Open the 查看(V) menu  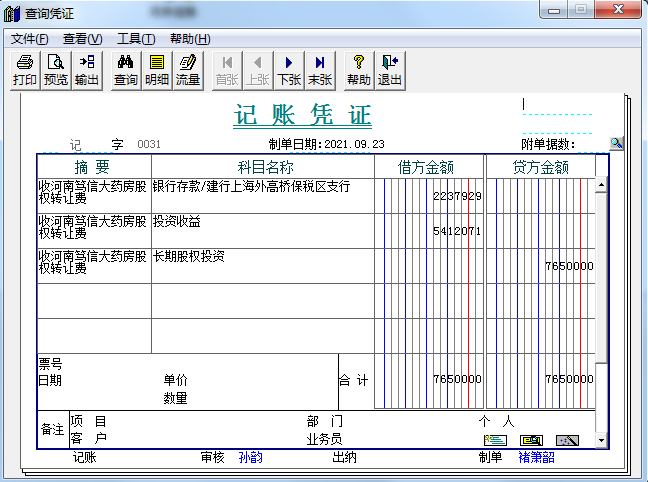pyautogui.click(x=82, y=39)
